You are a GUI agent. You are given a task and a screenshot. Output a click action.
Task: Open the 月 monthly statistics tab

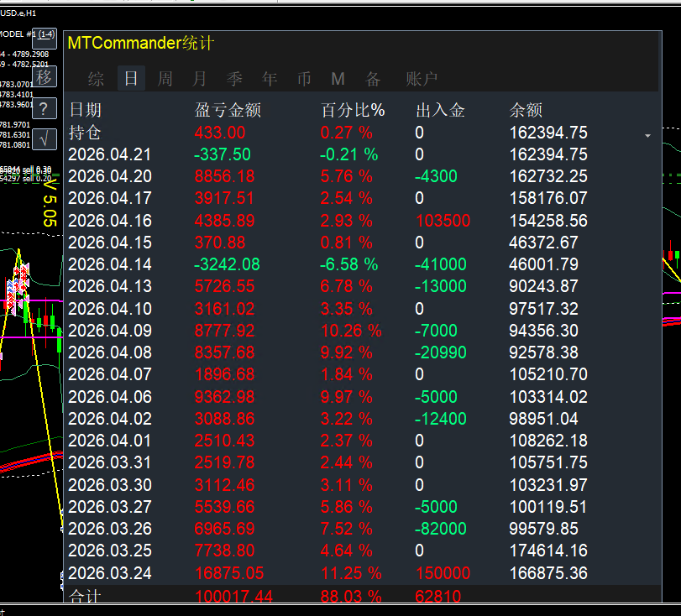pyautogui.click(x=199, y=78)
